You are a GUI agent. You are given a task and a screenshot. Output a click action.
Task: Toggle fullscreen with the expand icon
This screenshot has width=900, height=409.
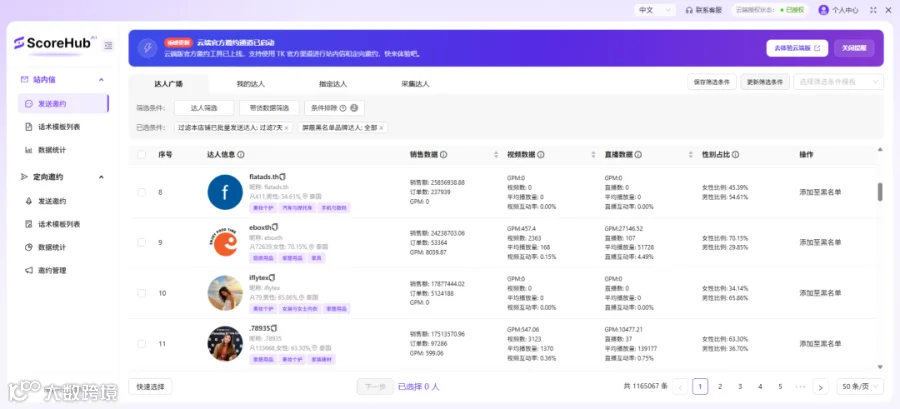[874, 10]
